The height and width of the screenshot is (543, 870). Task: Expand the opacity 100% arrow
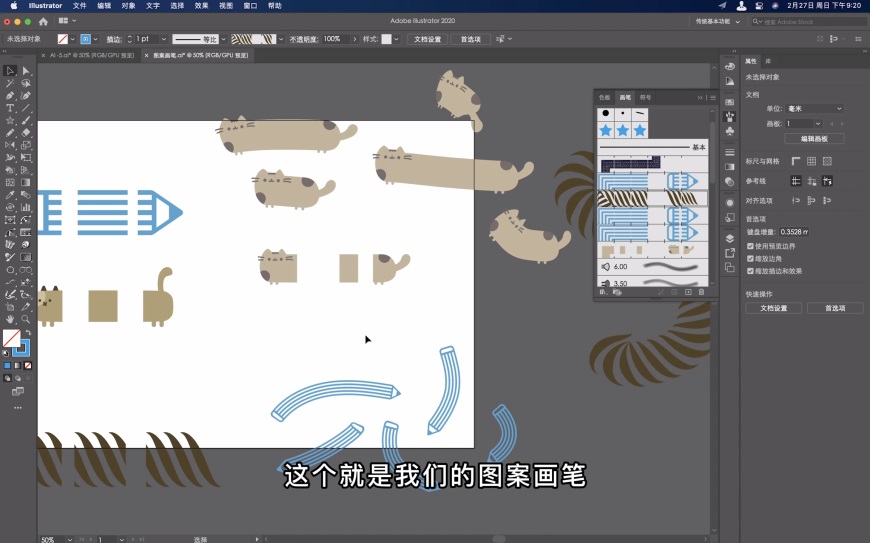tap(355, 39)
